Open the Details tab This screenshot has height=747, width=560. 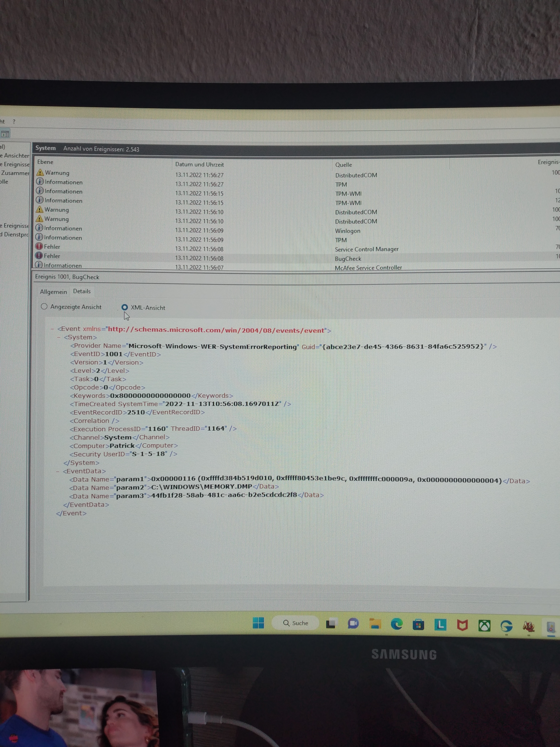coord(82,291)
